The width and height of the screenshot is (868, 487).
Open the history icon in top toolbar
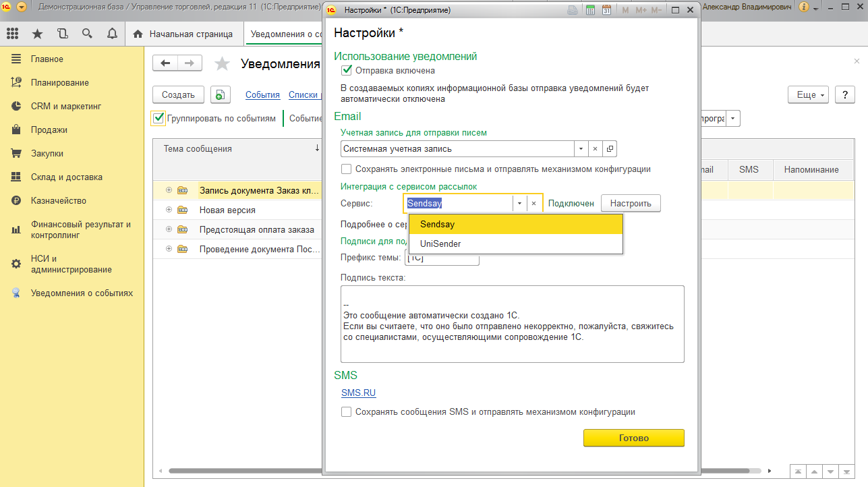pyautogui.click(x=63, y=34)
